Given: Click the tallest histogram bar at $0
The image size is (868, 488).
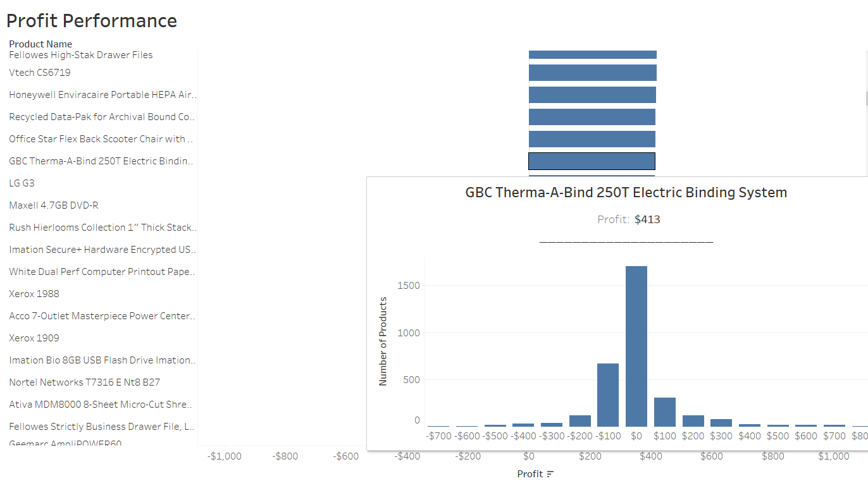Looking at the screenshot, I should coord(636,346).
